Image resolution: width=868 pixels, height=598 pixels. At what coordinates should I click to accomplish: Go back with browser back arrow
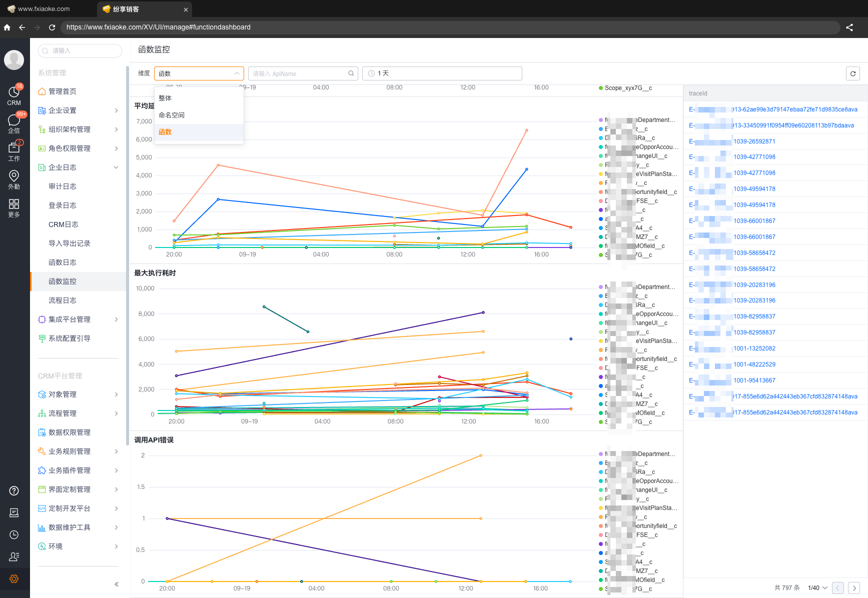pyautogui.click(x=22, y=27)
